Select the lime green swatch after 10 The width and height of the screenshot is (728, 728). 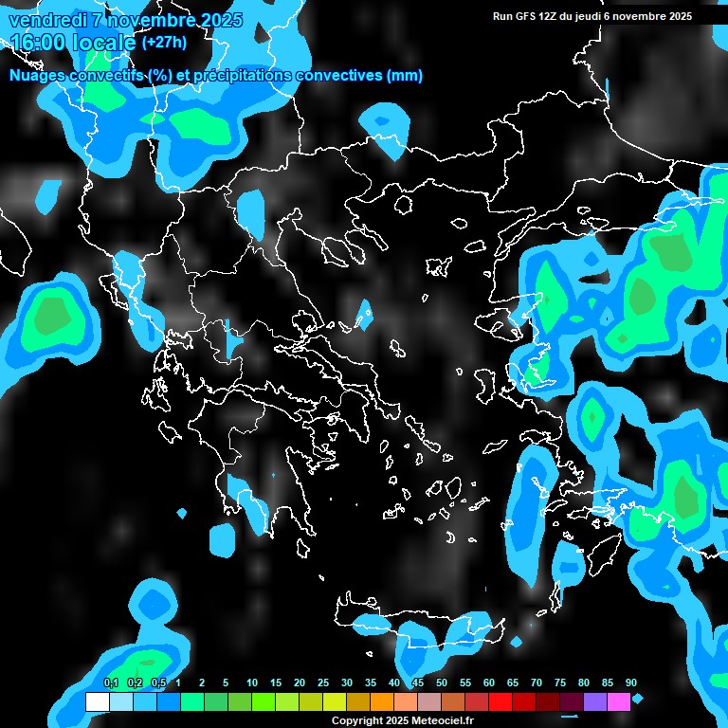(264, 701)
